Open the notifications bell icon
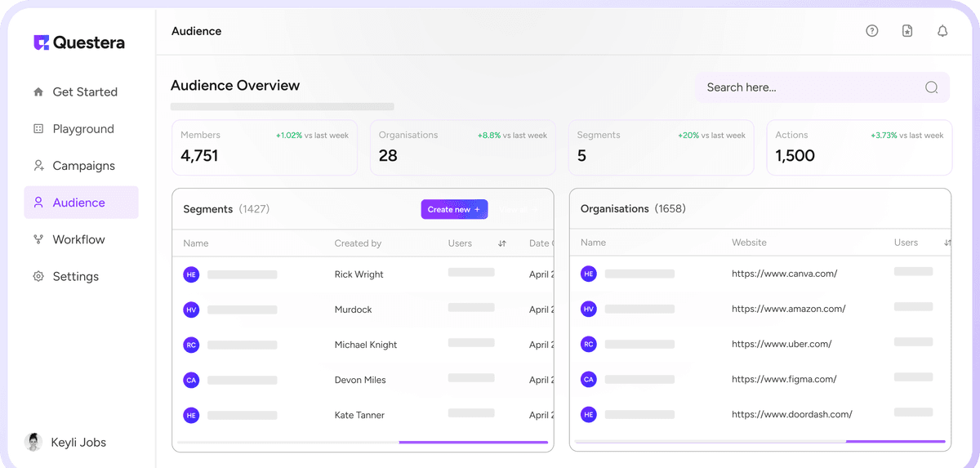The width and height of the screenshot is (980, 468). tap(942, 31)
